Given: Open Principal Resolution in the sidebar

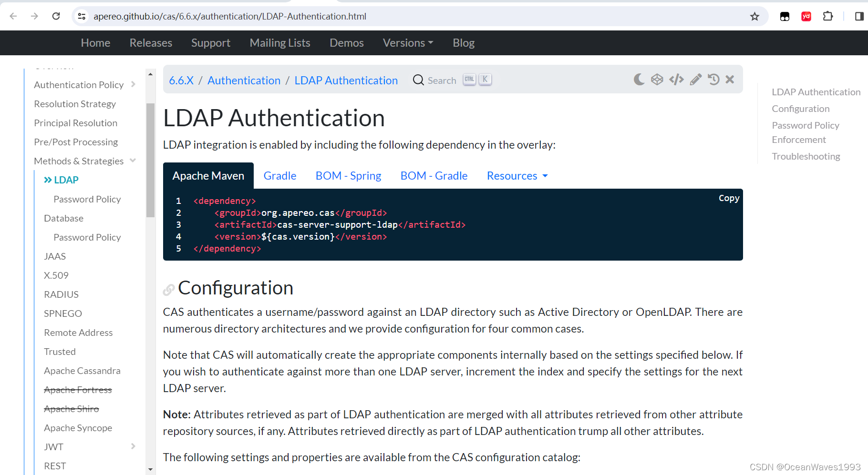Looking at the screenshot, I should (x=75, y=123).
